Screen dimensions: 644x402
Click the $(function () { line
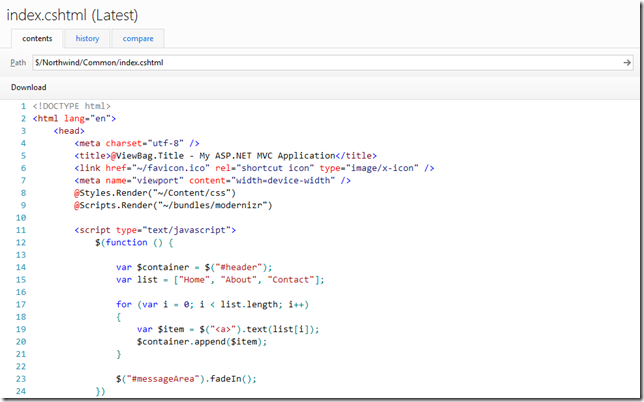pos(134,242)
